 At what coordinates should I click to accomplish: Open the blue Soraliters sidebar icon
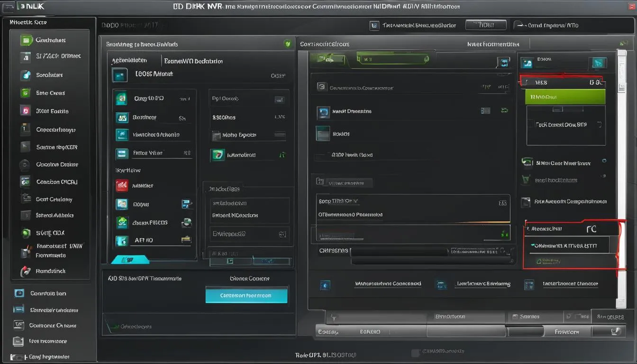[x=26, y=75]
